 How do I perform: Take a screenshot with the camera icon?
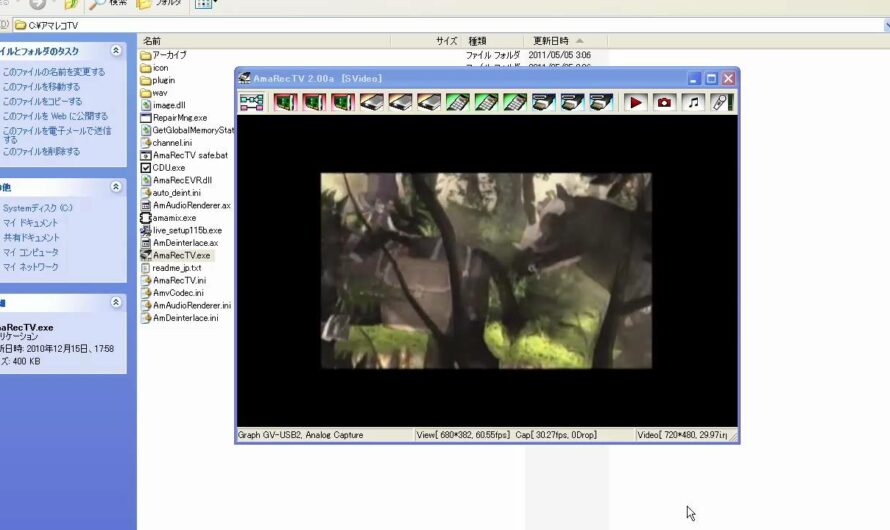[x=664, y=102]
